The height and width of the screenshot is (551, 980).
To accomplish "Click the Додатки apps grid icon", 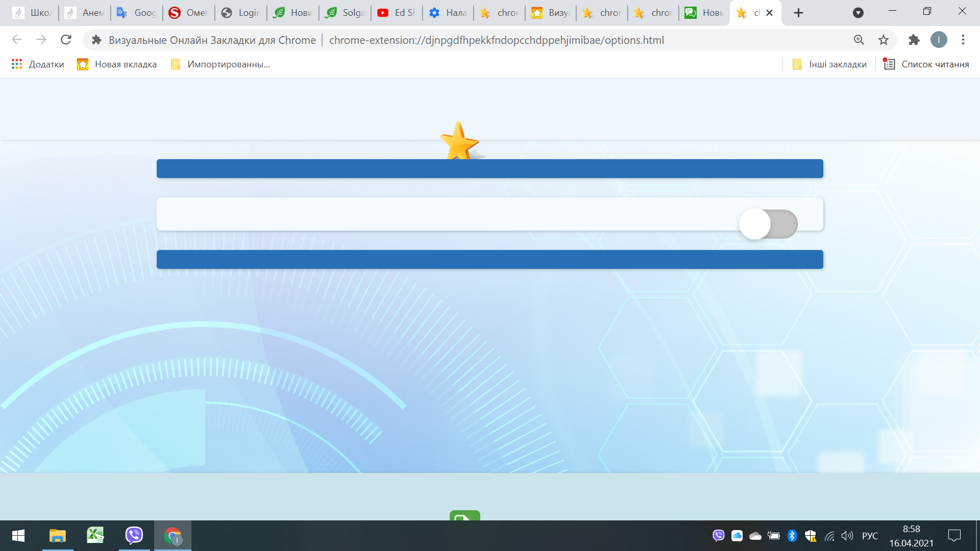I will (x=17, y=64).
